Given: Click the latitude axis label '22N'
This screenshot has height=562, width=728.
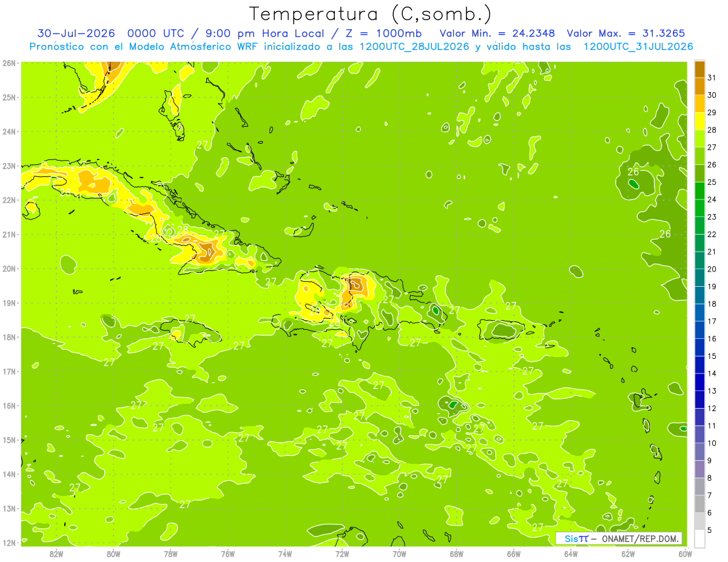Looking at the screenshot, I should tap(9, 200).
